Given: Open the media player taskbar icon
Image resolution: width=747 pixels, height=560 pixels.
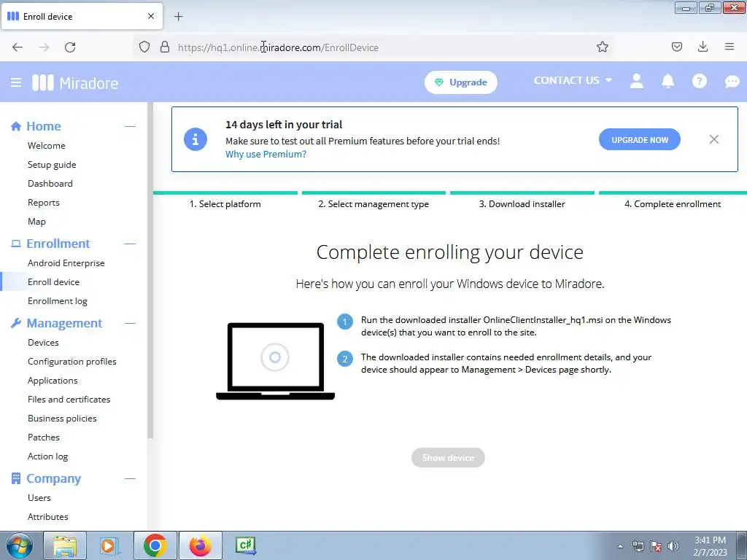Looking at the screenshot, I should point(109,545).
